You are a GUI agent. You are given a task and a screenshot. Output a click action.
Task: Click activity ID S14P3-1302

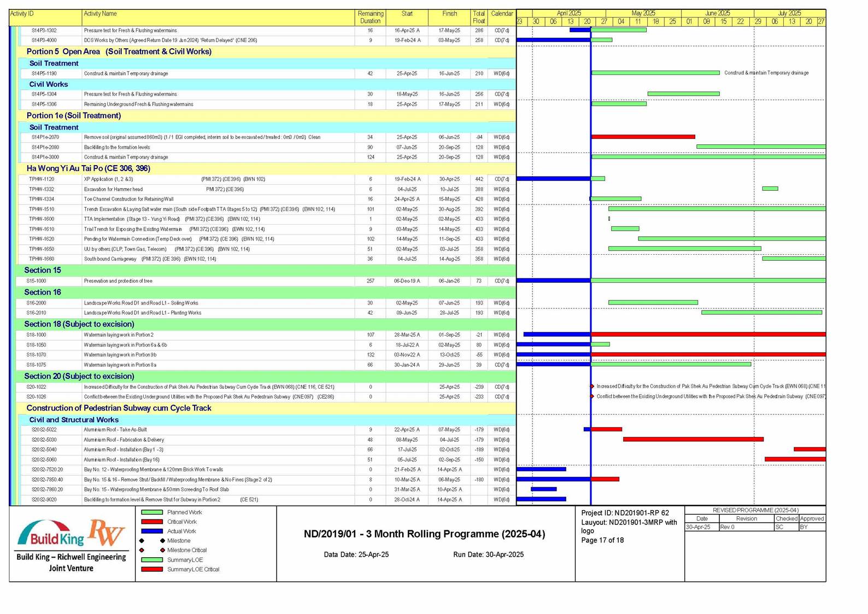point(44,31)
